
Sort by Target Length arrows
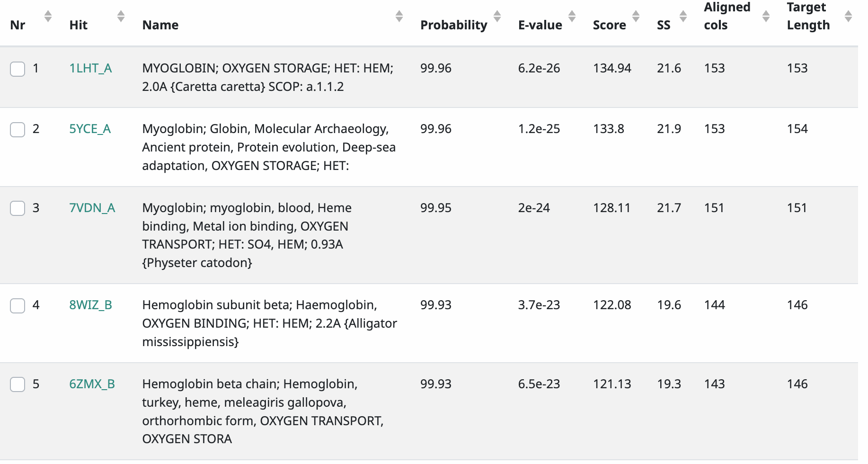click(x=849, y=16)
